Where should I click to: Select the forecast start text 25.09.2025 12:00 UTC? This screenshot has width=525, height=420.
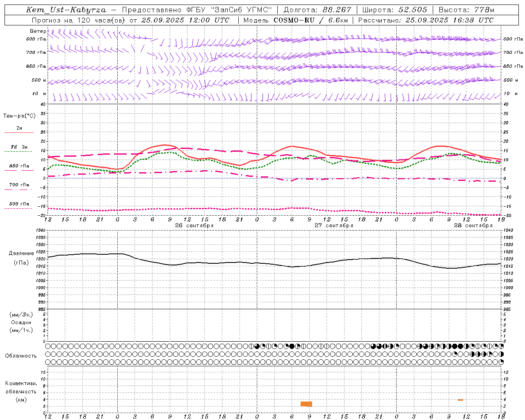point(185,20)
